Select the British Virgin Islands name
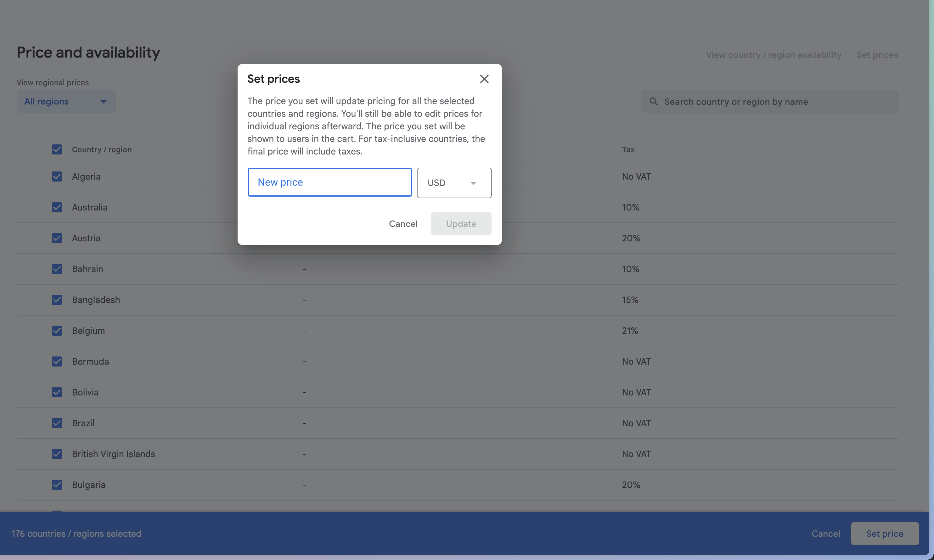This screenshot has width=934, height=560. coord(114,454)
